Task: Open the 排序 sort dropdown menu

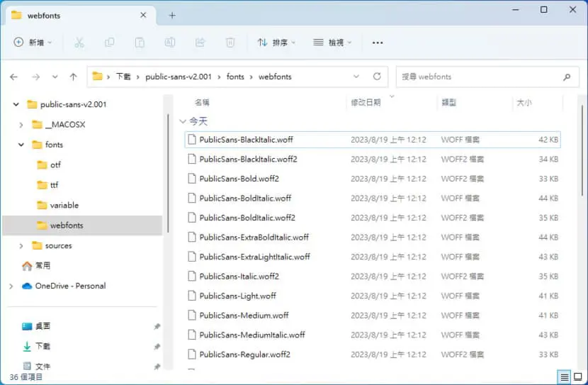Action: point(276,43)
